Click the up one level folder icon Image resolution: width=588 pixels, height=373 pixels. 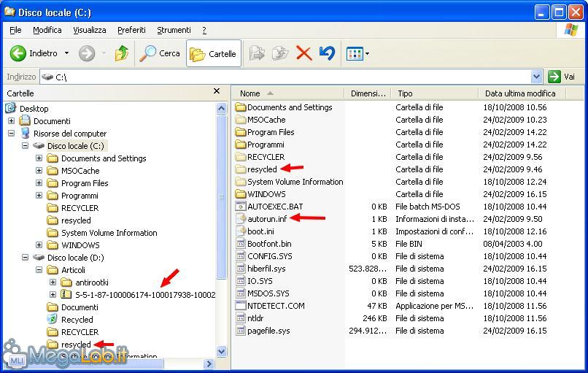(x=122, y=53)
